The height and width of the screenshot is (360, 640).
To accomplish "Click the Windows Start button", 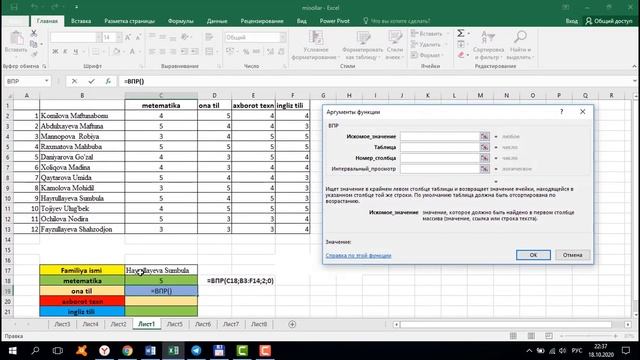I will tap(12, 351).
